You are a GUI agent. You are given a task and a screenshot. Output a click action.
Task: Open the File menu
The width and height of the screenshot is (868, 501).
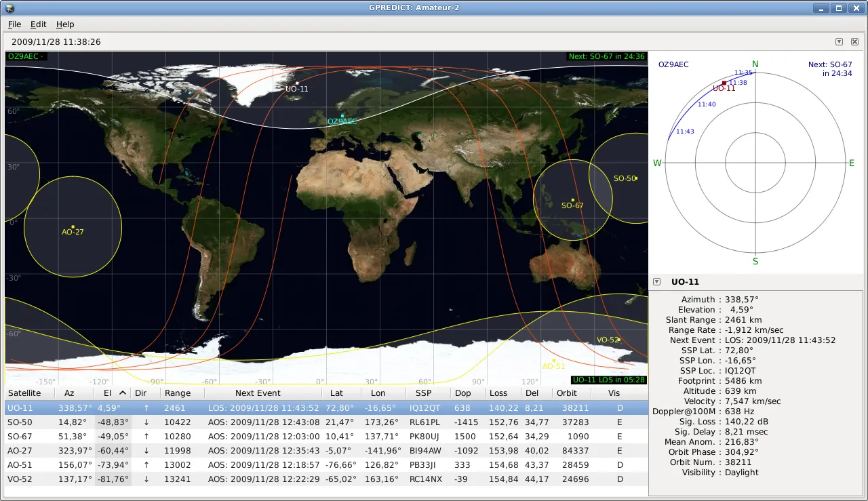14,24
